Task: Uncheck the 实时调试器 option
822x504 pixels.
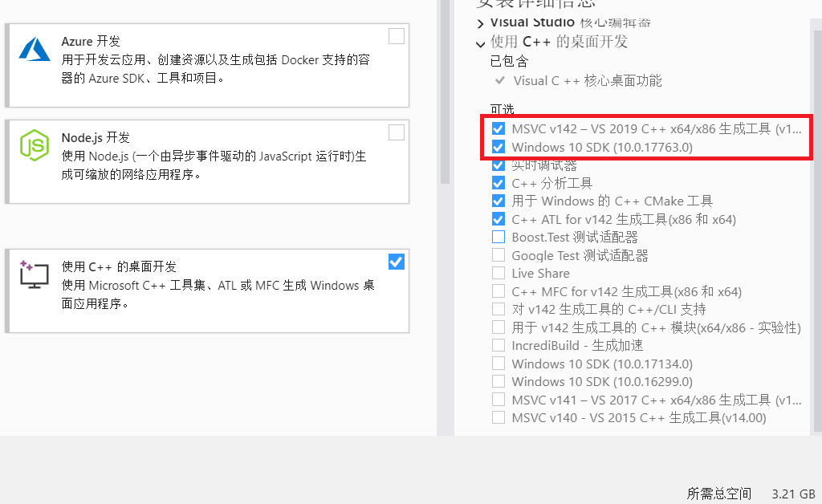Action: [x=498, y=165]
